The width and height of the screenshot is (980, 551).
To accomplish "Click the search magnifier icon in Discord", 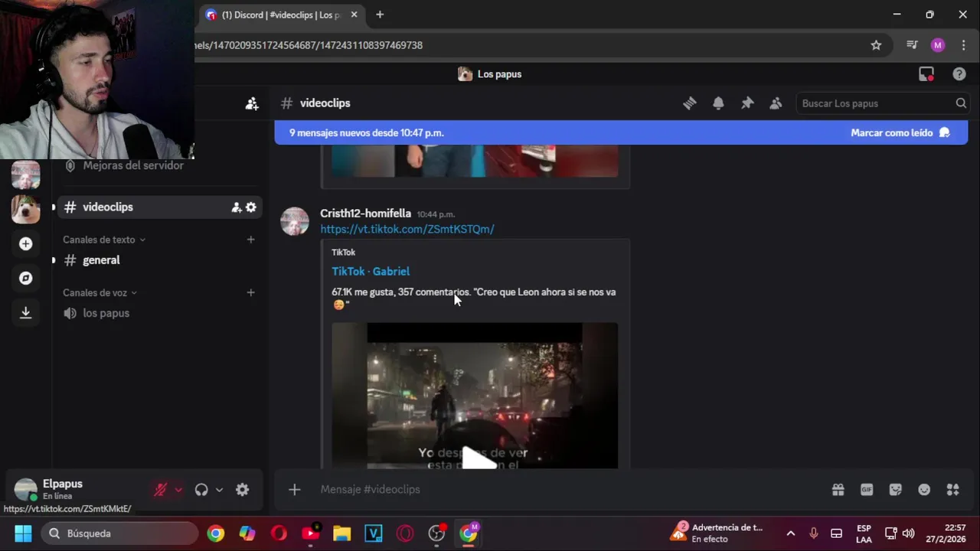I will pyautogui.click(x=960, y=103).
